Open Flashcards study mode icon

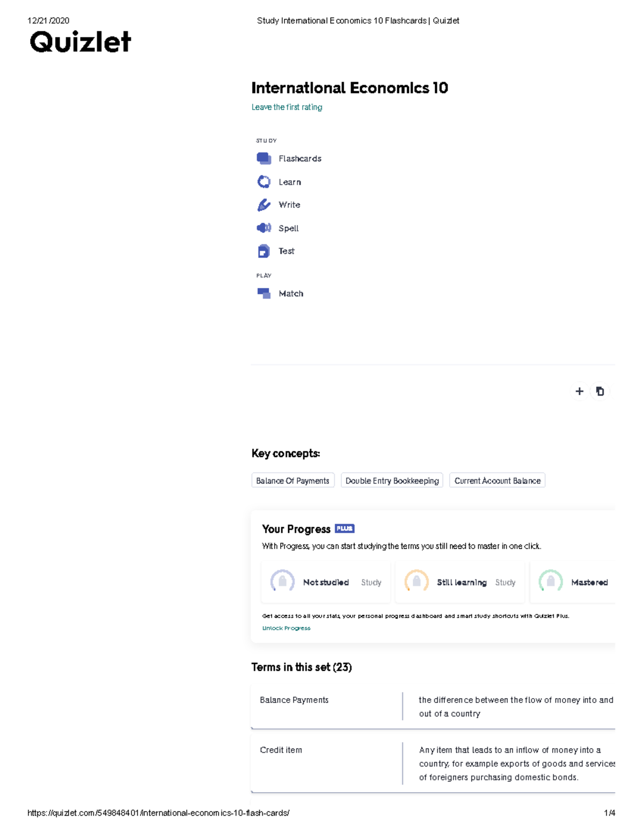264,158
